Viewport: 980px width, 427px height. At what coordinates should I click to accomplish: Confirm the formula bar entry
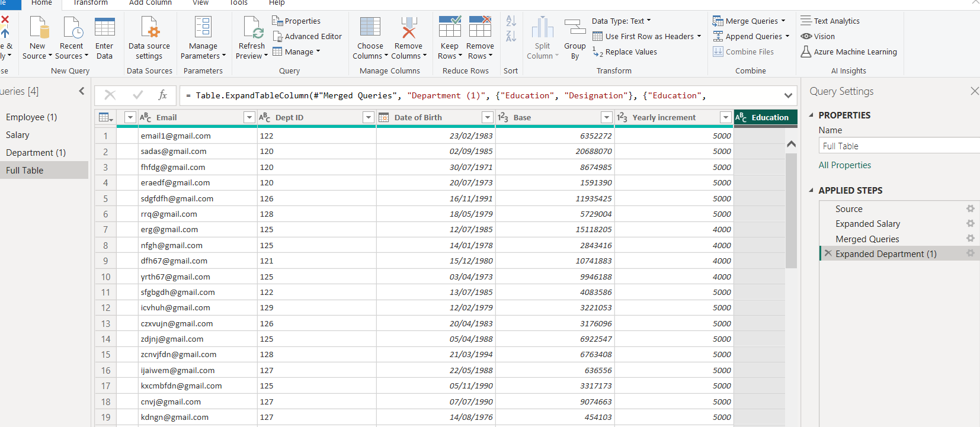point(138,95)
